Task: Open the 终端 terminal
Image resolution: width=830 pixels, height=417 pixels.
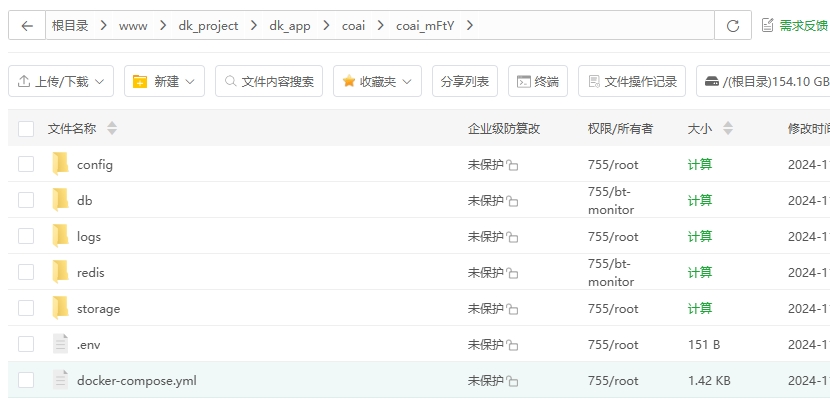Action: click(x=538, y=81)
